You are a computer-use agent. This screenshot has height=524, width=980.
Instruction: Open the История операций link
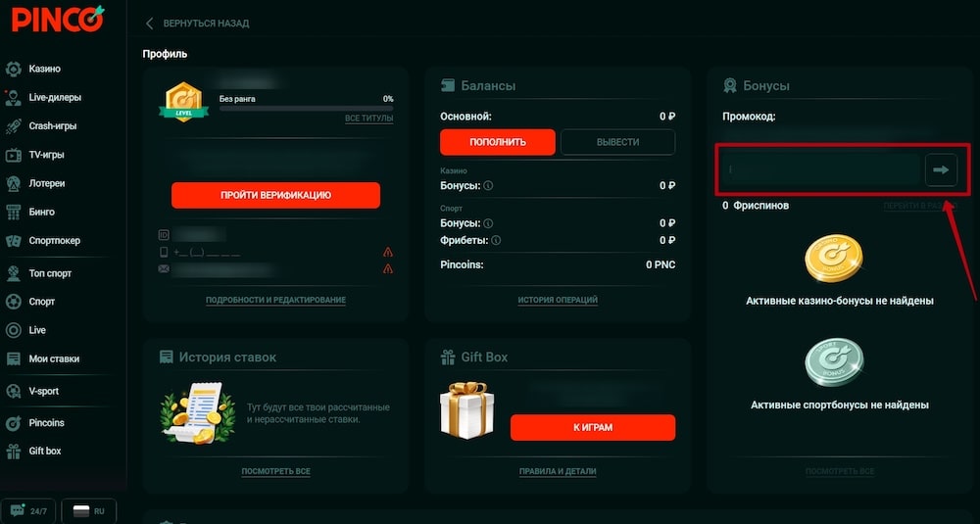pyautogui.click(x=558, y=300)
